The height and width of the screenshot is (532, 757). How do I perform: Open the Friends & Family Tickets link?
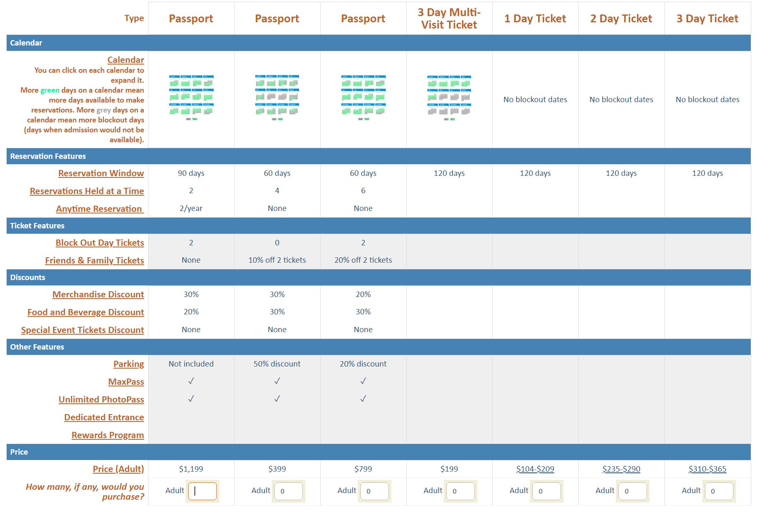pos(94,261)
